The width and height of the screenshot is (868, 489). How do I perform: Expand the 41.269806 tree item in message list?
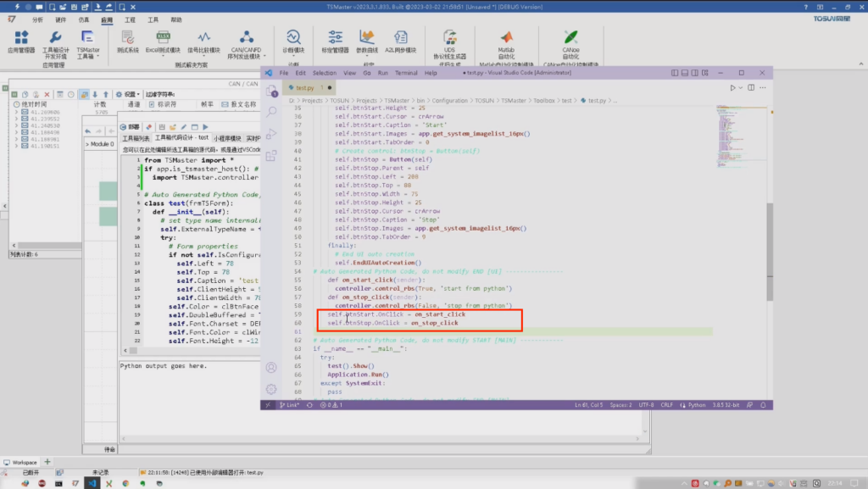tap(15, 110)
